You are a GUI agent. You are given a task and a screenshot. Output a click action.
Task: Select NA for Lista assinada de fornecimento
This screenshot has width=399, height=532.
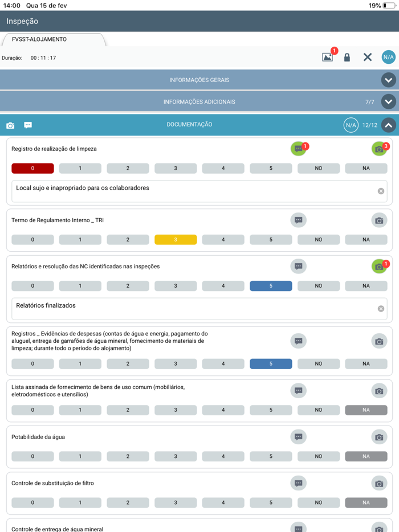tap(366, 410)
